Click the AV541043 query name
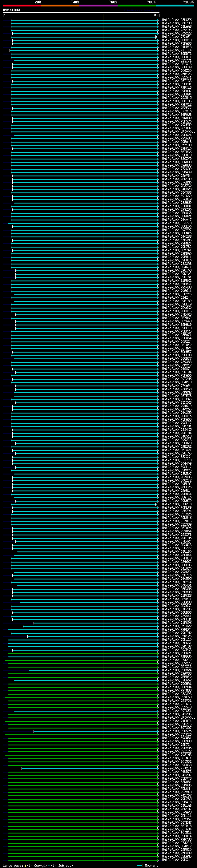The width and height of the screenshot is (197, 868). point(11,10)
